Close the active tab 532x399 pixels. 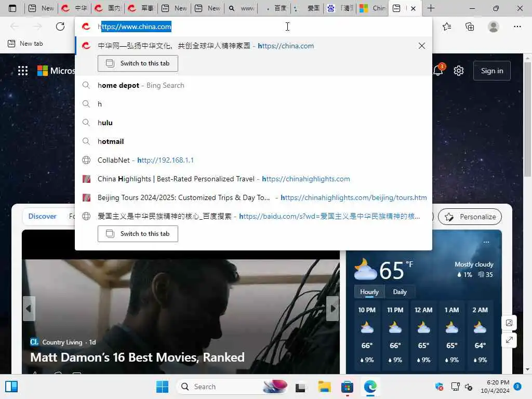(413, 8)
